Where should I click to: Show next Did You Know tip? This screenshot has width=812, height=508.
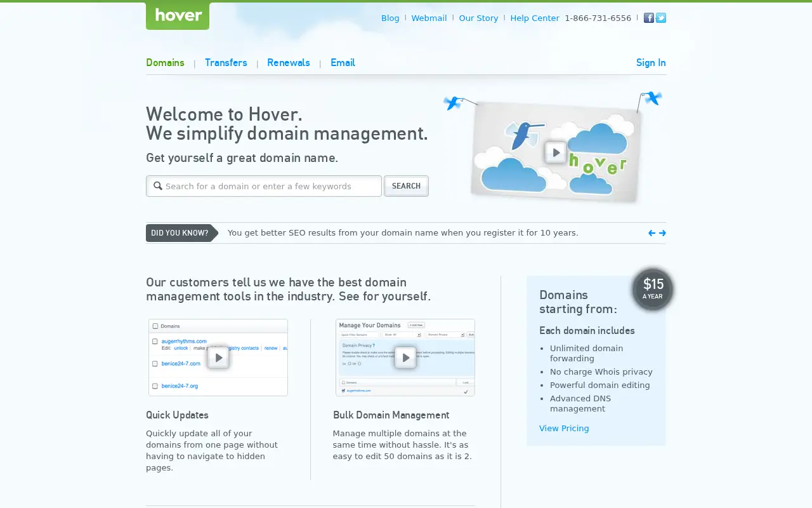pyautogui.click(x=662, y=233)
